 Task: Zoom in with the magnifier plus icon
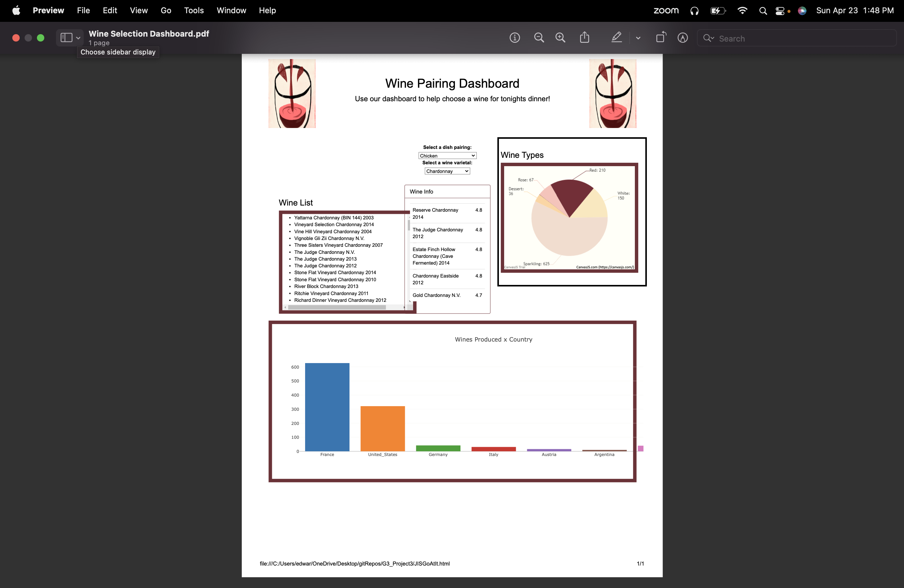point(560,38)
